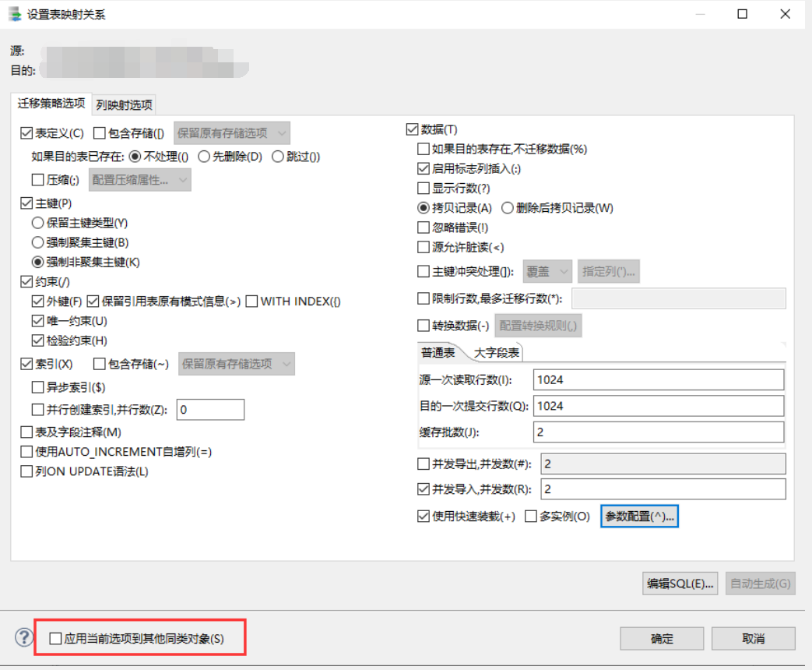The width and height of the screenshot is (812, 670).
Task: Enable 如果目的表存在,不迁移数据 checkbox
Action: click(424, 150)
